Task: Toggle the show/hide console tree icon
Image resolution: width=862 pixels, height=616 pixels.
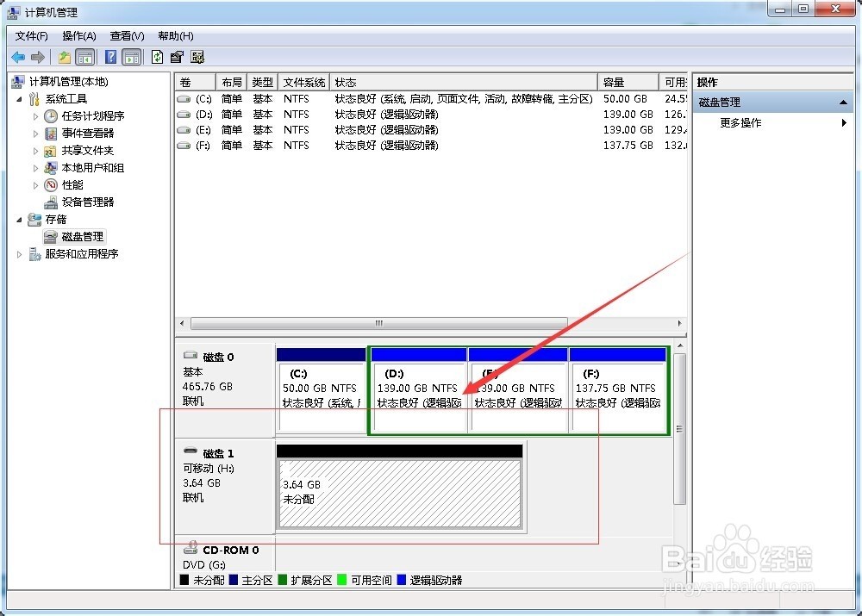Action: pos(84,57)
